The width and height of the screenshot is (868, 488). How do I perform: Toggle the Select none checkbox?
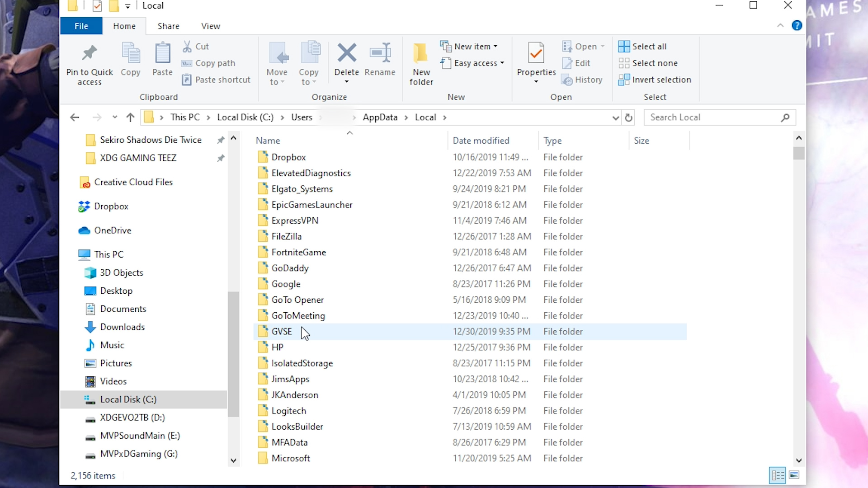(655, 62)
